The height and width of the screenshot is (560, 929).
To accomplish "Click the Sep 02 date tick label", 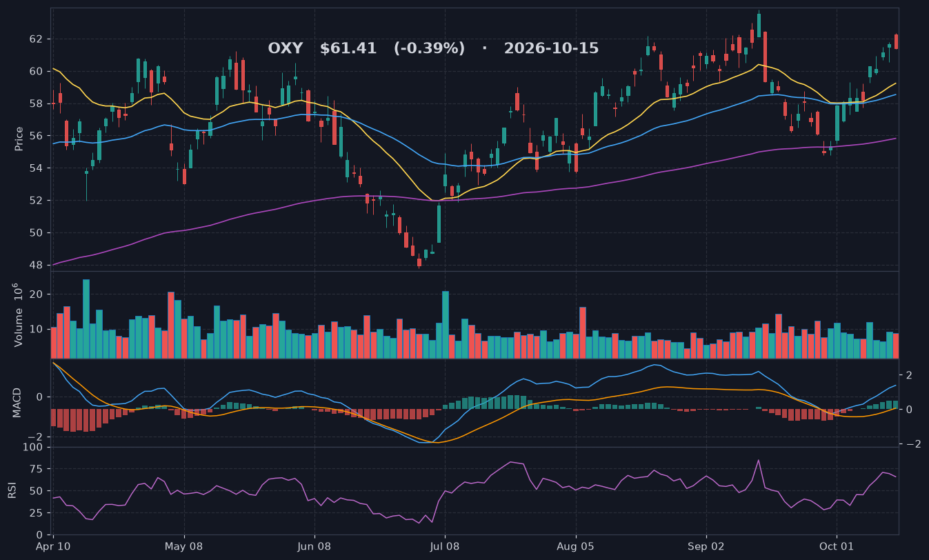I will [706, 547].
